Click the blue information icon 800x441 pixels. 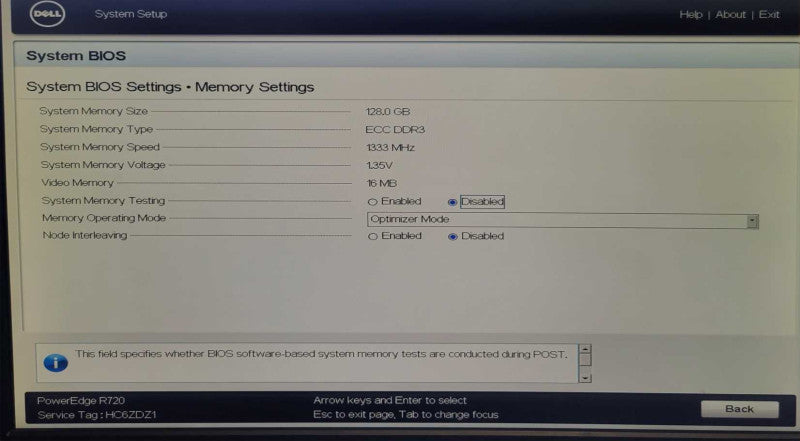56,363
